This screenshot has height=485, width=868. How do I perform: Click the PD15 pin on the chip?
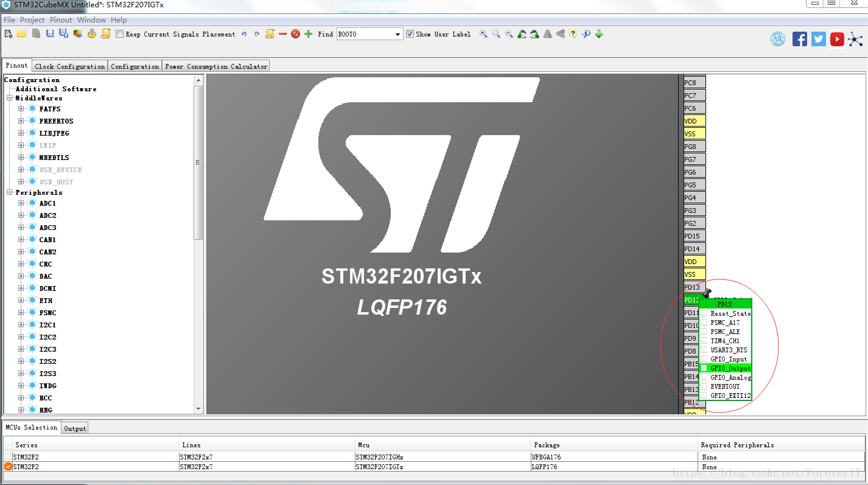coord(695,236)
